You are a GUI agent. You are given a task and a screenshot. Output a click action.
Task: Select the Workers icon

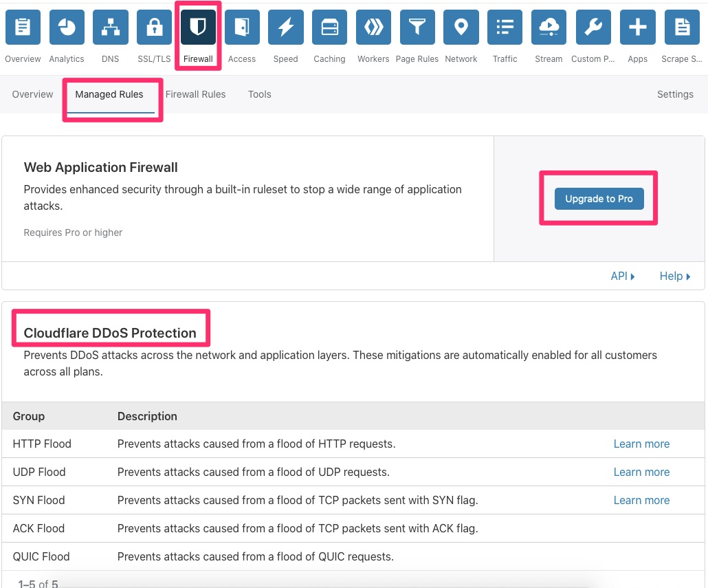373,27
